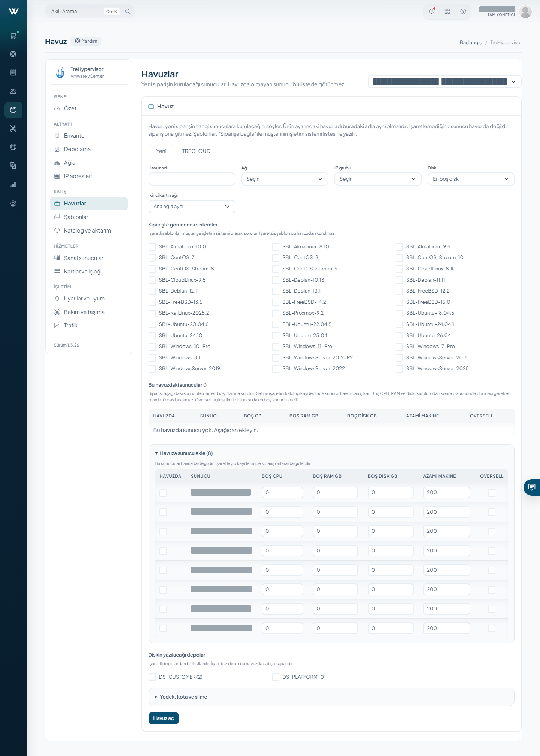This screenshot has height=756, width=540.
Task: Open the users icon in left rail
Action: (13, 91)
